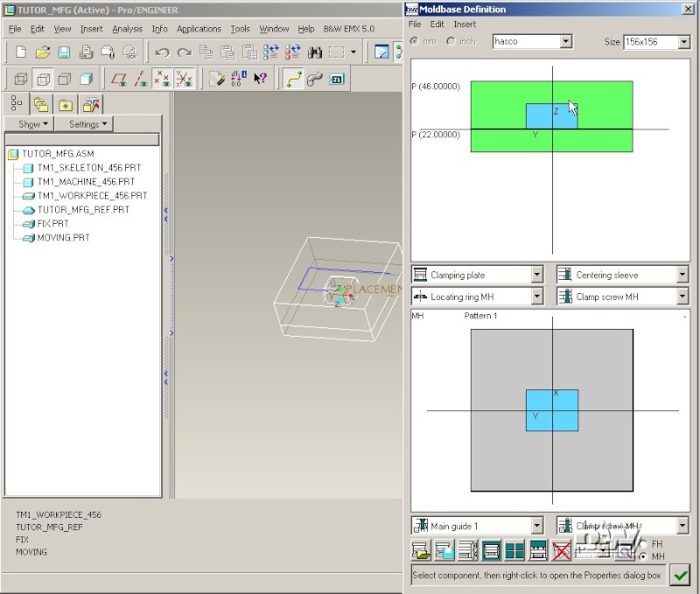
Task: Select TUTOR_MFG_REF.PRT in the tree
Action: [x=83, y=210]
